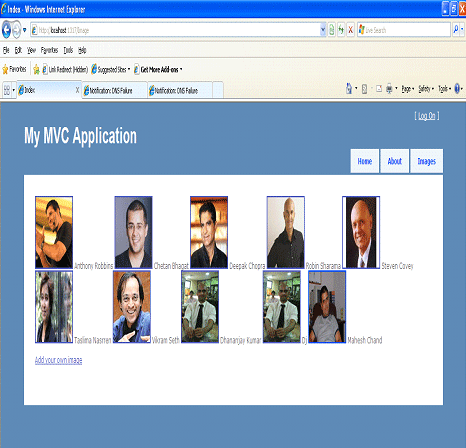Image resolution: width=466 pixels, height=448 pixels.
Task: Open Robin Sharama photo thumbnail
Action: coord(286,232)
